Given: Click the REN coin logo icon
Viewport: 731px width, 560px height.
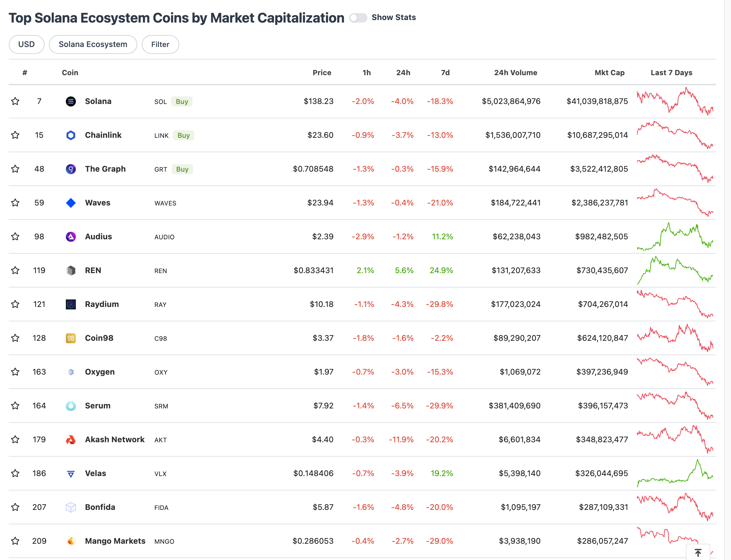Looking at the screenshot, I should [71, 270].
